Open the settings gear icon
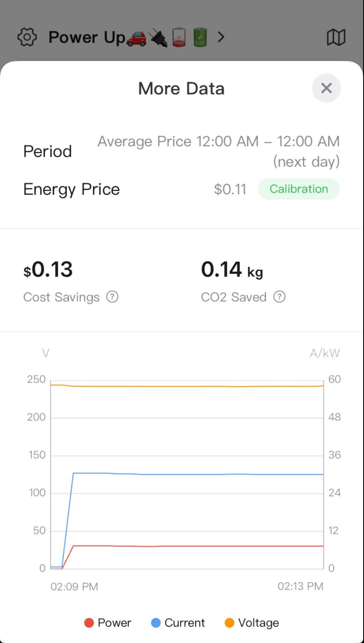Screen dimensions: 364x643 click(27, 37)
